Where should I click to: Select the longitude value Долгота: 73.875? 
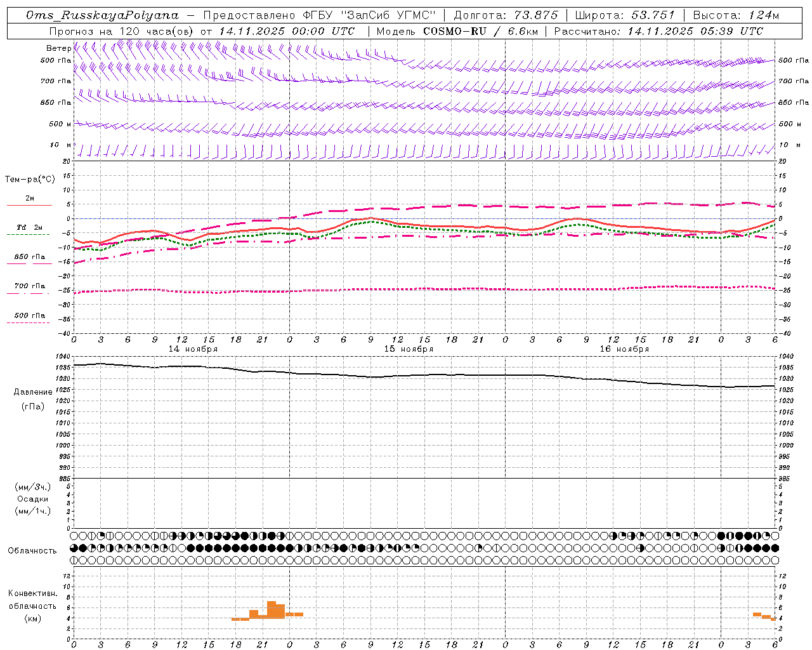click(506, 15)
